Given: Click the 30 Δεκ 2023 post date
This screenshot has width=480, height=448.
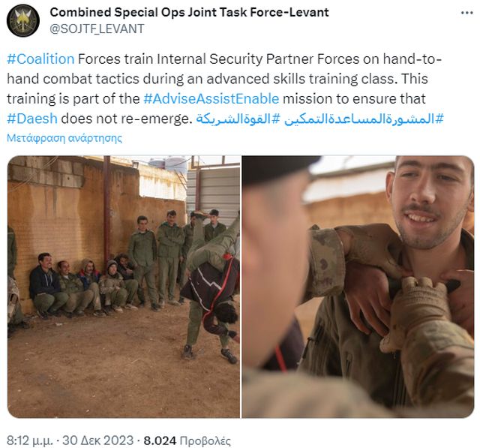Looking at the screenshot, I should point(98,440).
